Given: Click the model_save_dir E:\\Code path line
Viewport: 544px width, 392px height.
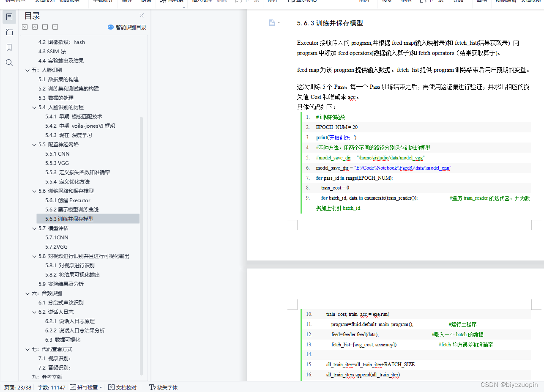Looking at the screenshot, I should coord(384,168).
